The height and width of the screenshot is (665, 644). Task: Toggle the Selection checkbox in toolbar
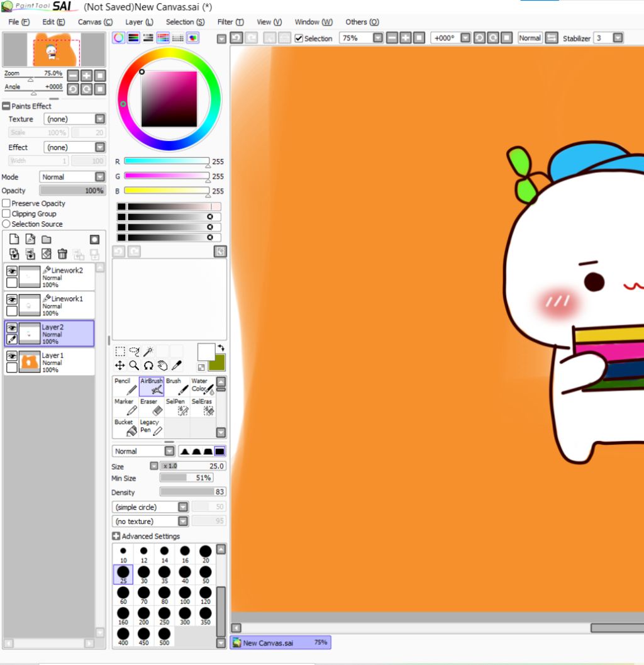point(299,38)
